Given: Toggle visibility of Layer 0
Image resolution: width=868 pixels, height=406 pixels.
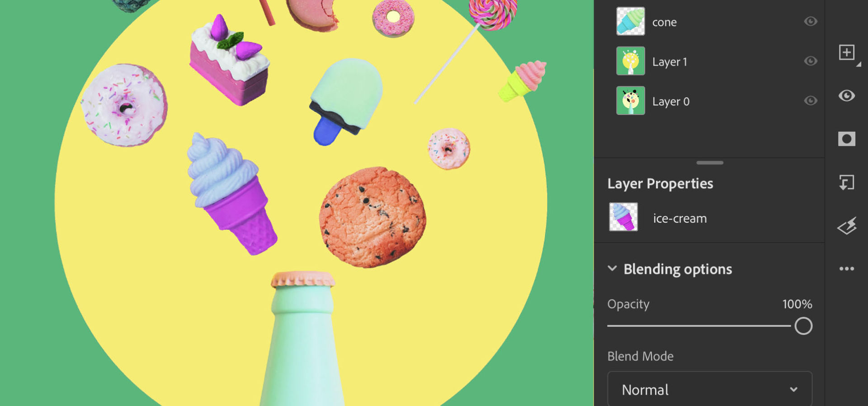Looking at the screenshot, I should click(811, 100).
